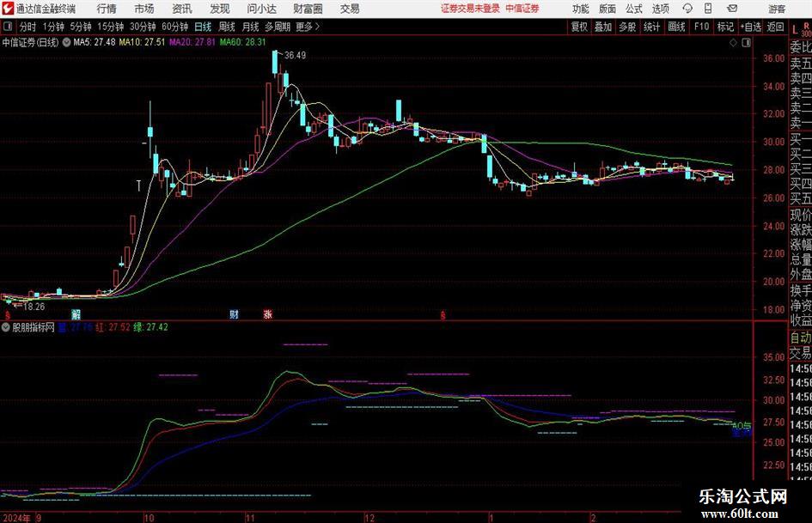Viewport: 812px width, 523px height.
Task: Click the 标记 mark button
Action: pos(725,27)
